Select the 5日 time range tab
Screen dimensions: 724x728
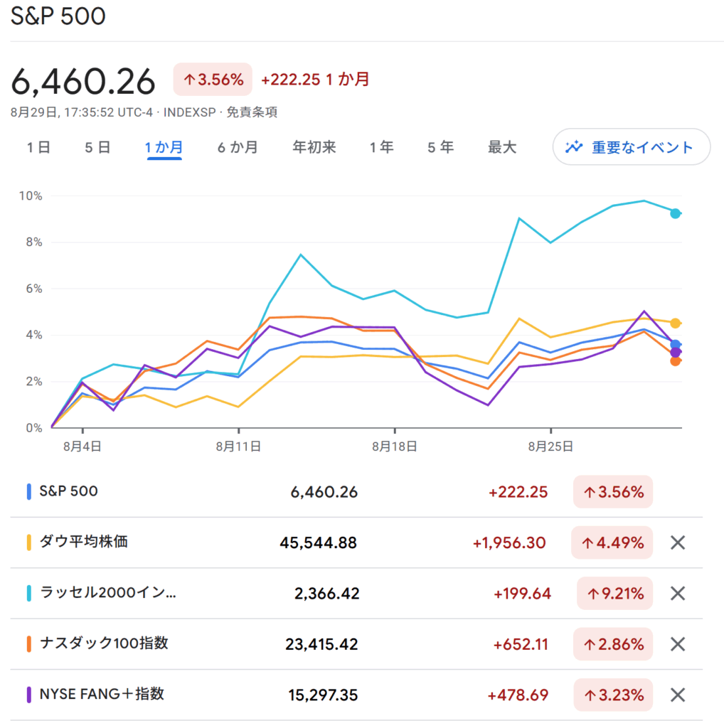point(97,147)
